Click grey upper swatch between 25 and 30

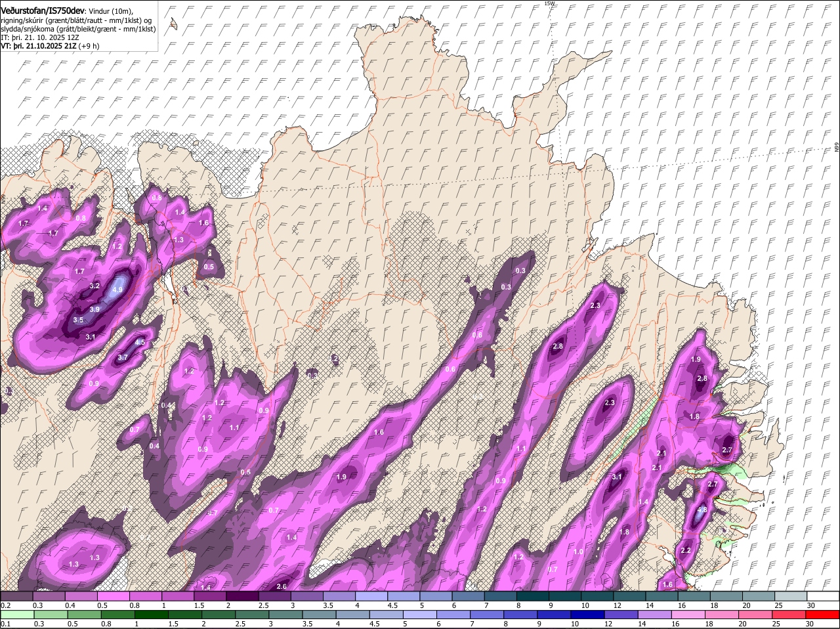pos(791,596)
